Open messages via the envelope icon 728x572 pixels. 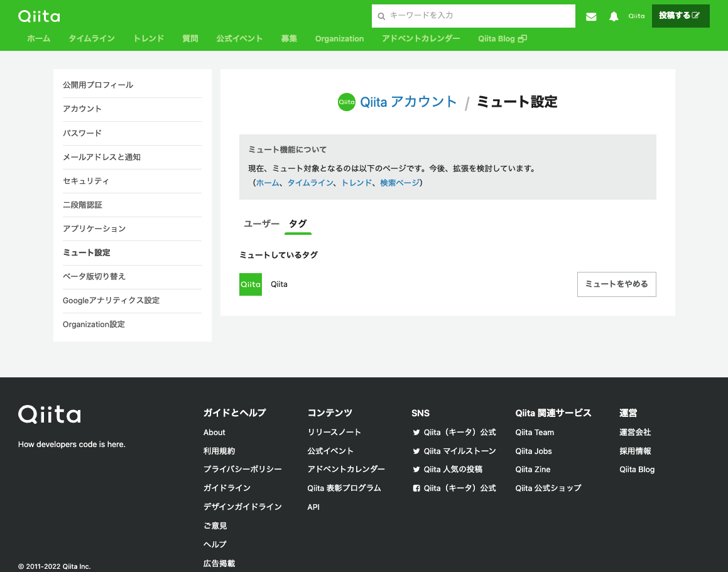click(591, 16)
